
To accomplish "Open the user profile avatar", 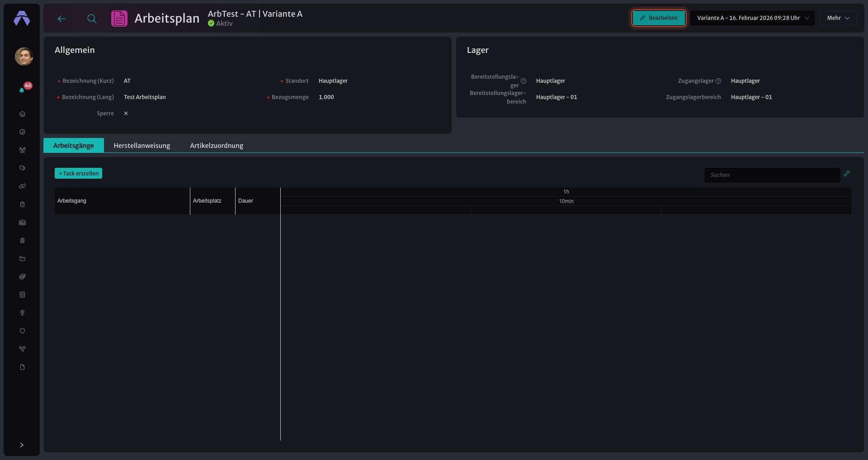I will click(24, 57).
